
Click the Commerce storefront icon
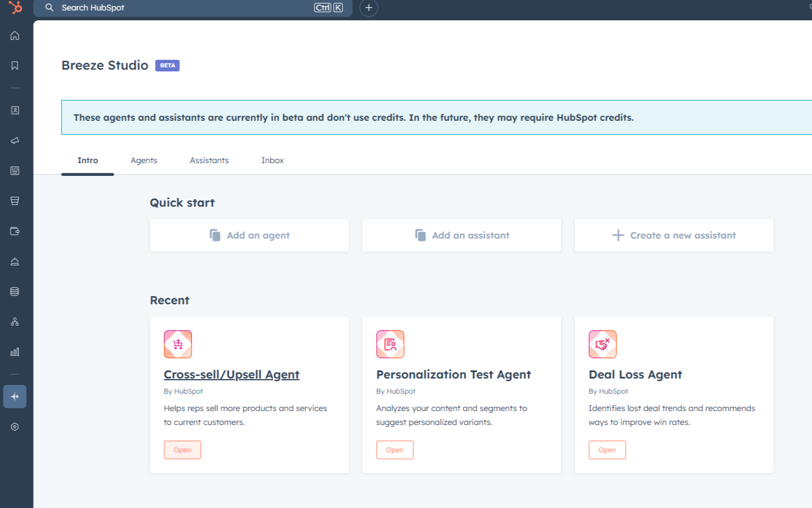click(15, 200)
